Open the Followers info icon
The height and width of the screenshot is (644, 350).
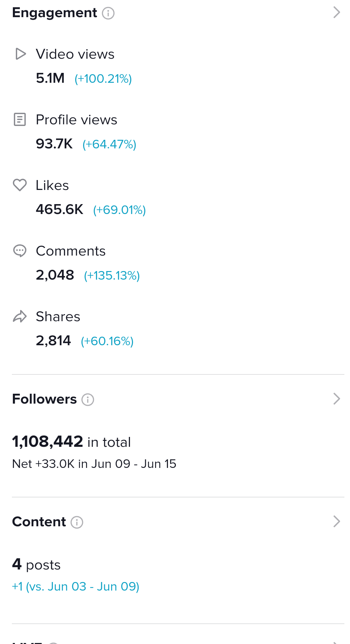coord(88,400)
